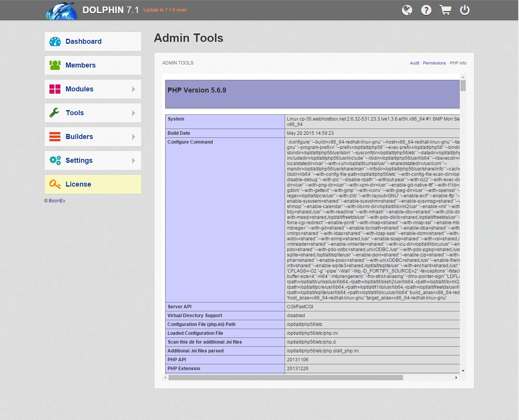Screen dimensions: 519x420
Task: Click the vertical scrollbar down arrow
Action: [463, 371]
